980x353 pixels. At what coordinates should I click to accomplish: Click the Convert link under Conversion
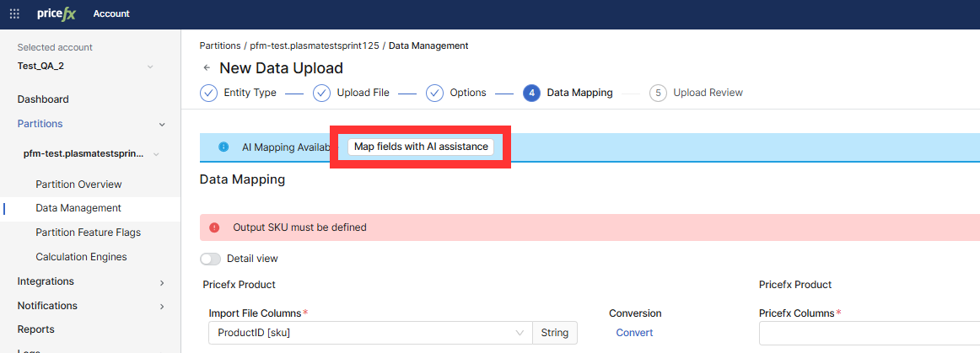[634, 333]
